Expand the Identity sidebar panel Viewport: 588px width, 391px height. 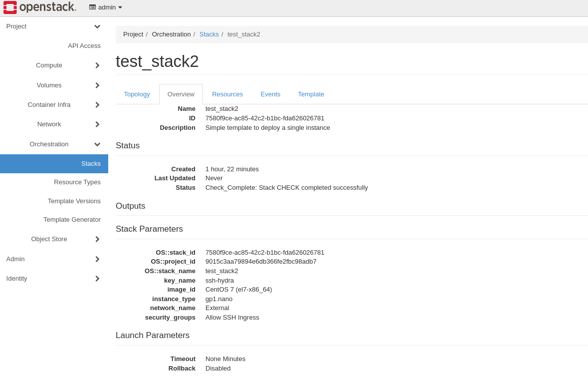click(x=97, y=279)
